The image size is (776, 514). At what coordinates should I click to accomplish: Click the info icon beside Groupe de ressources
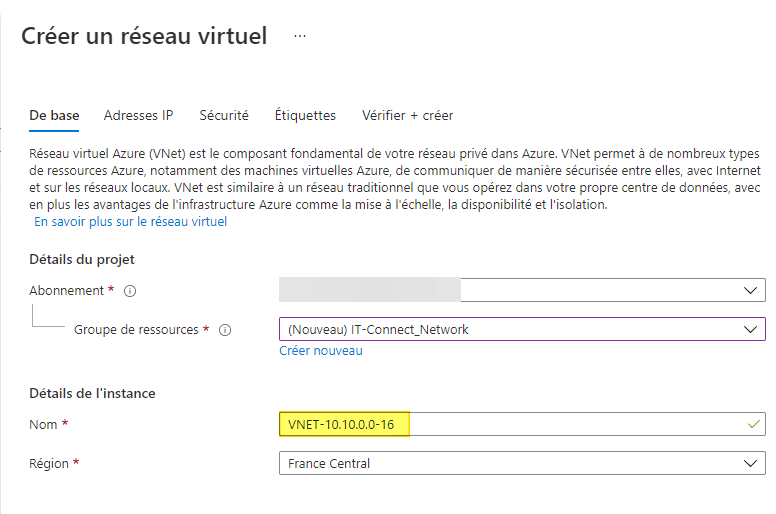click(x=225, y=330)
